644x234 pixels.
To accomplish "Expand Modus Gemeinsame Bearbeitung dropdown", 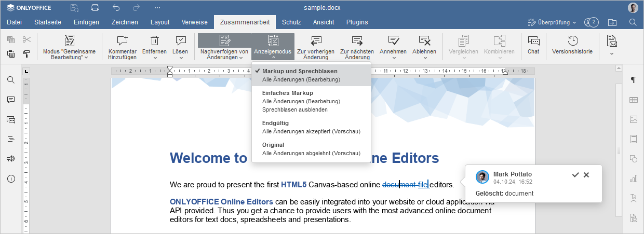I will pyautogui.click(x=86, y=58).
